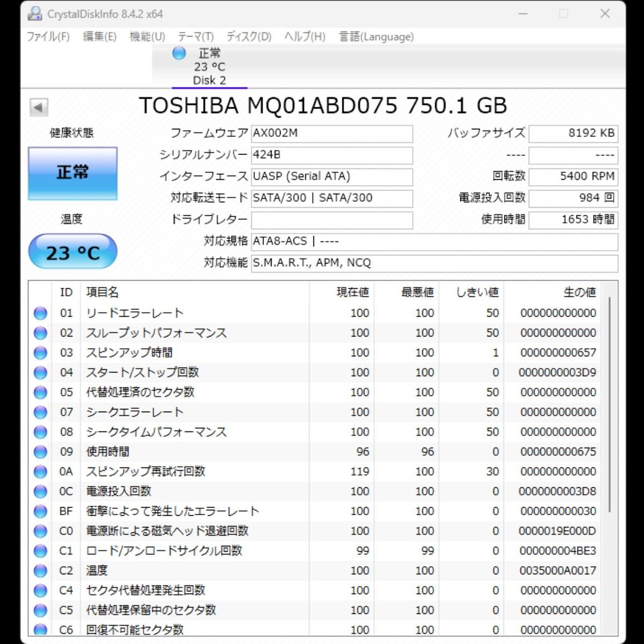Open the 機能(U) menu

(147, 36)
